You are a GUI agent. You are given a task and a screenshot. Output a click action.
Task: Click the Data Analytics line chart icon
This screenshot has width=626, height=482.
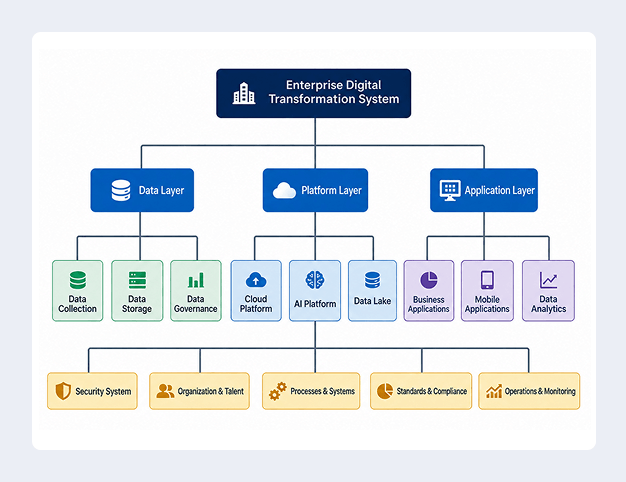pyautogui.click(x=549, y=280)
